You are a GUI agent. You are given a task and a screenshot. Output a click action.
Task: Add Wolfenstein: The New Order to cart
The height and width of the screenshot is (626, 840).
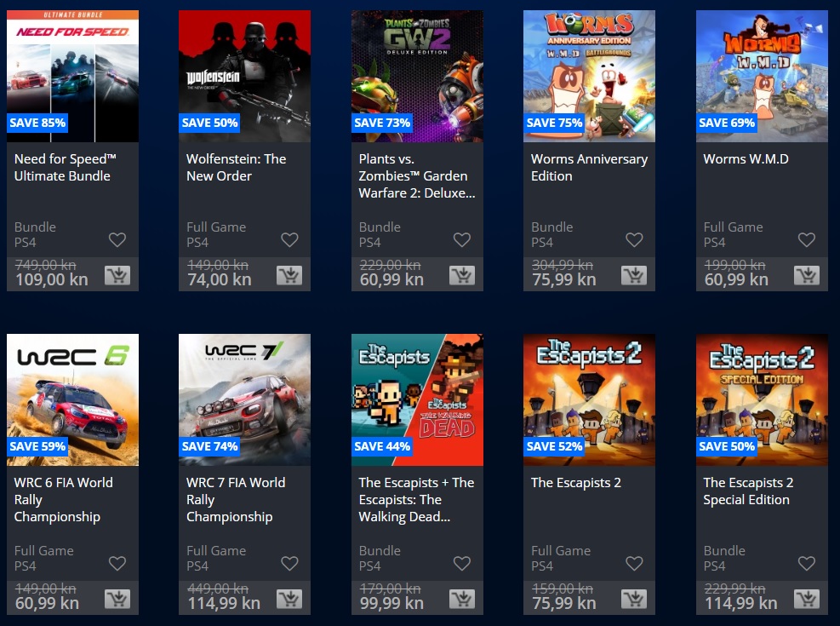(x=289, y=275)
